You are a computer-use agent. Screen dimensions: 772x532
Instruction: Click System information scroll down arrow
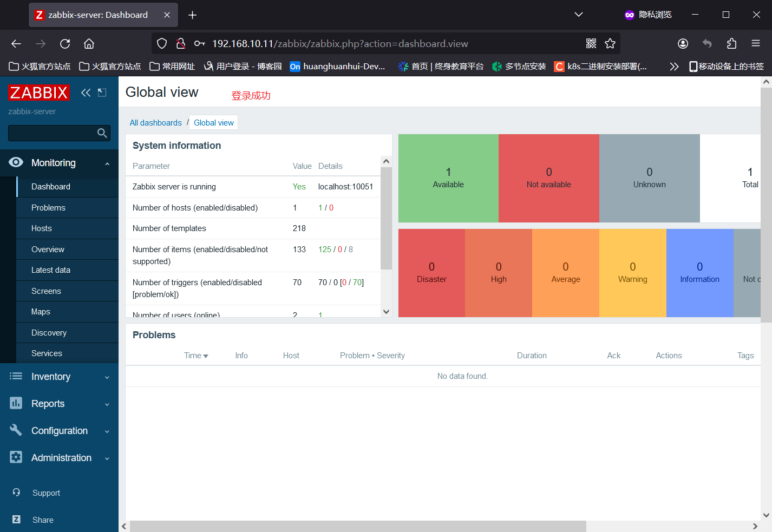(386, 311)
